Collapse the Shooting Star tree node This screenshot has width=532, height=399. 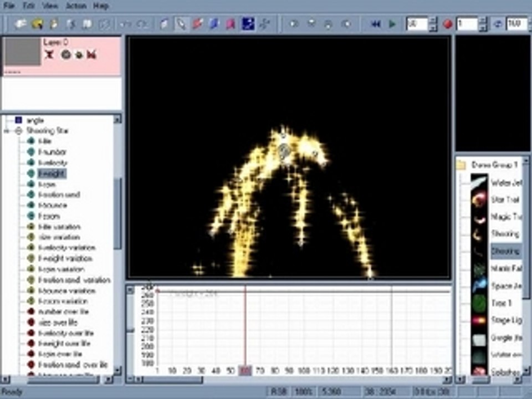click(x=7, y=131)
